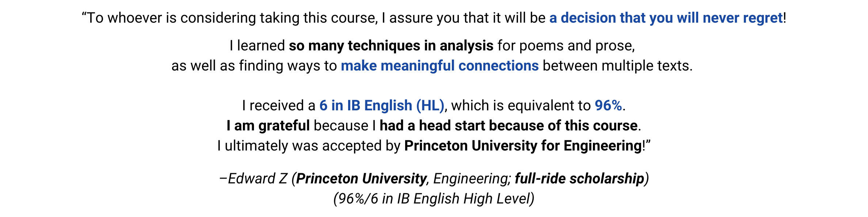Click the words "for poems and prose"

coord(566,46)
